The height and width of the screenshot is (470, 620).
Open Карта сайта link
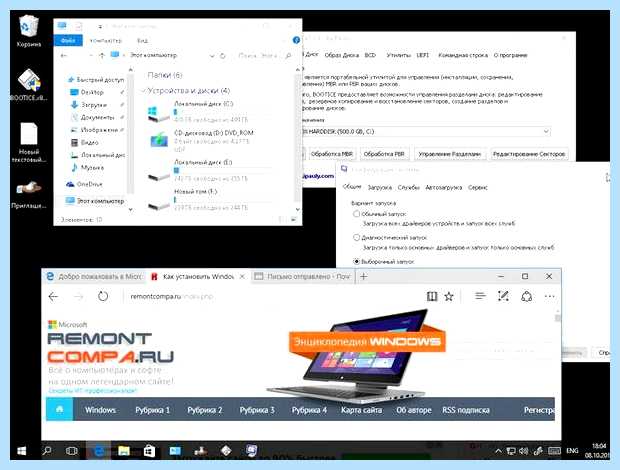tap(361, 410)
